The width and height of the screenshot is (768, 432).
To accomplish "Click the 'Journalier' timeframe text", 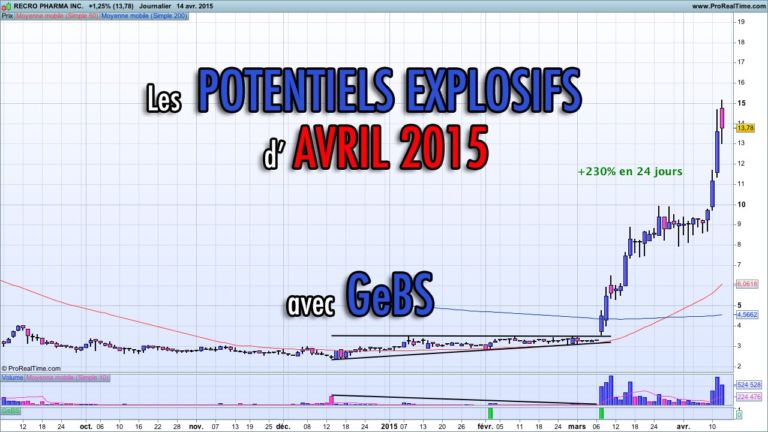I will (155, 6).
